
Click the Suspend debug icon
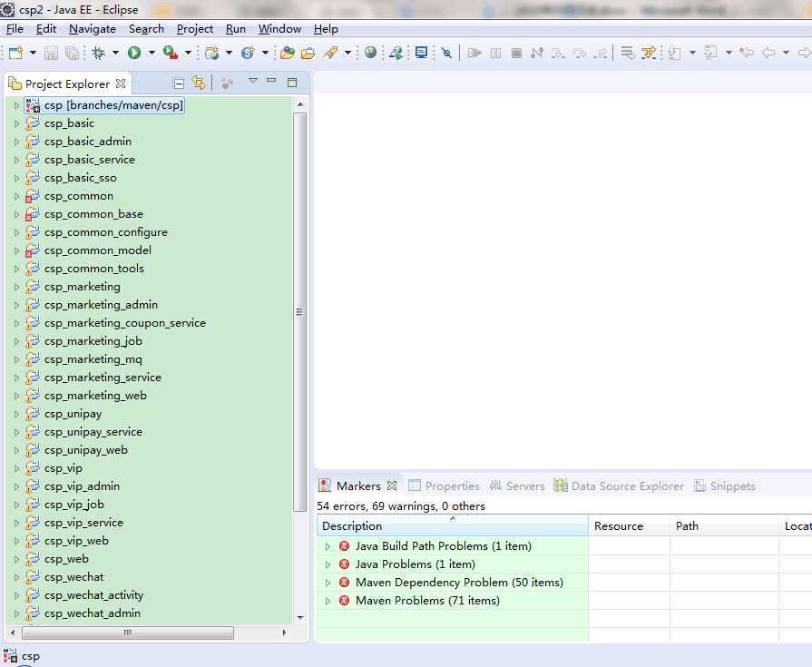click(495, 53)
